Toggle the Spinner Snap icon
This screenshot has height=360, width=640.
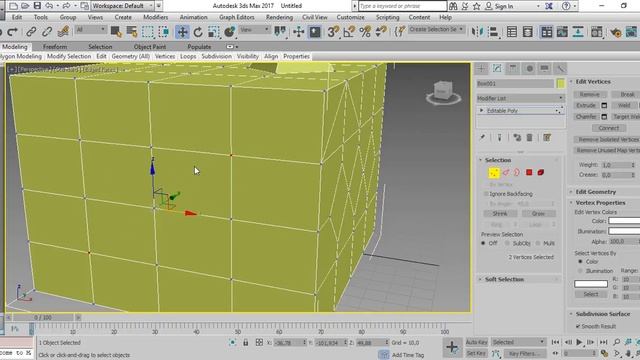pyautogui.click(x=381, y=31)
